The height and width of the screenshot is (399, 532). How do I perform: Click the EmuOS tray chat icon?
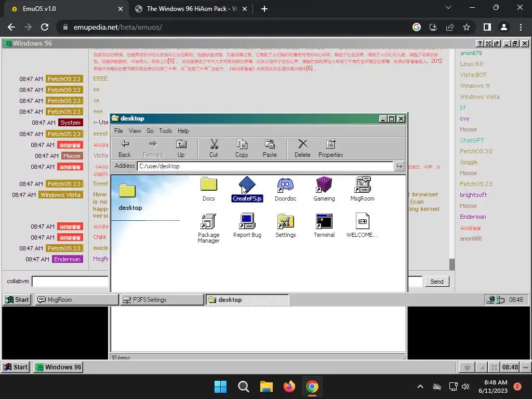coord(467,367)
